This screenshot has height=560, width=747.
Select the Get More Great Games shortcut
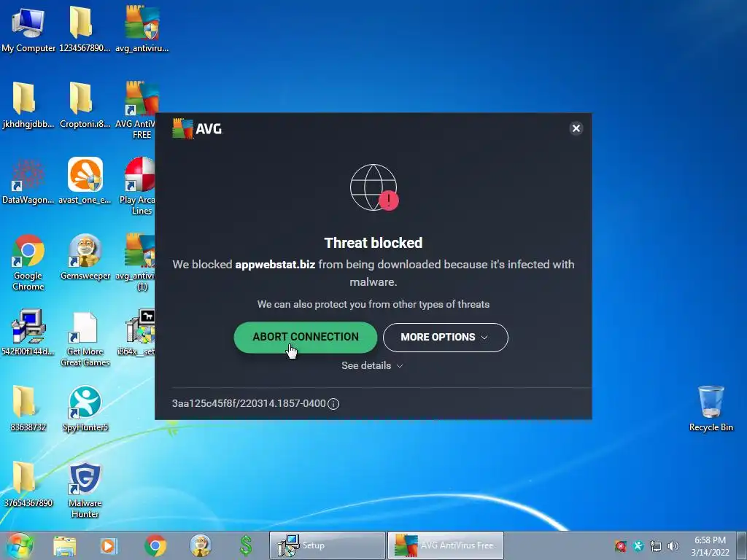[x=85, y=338]
